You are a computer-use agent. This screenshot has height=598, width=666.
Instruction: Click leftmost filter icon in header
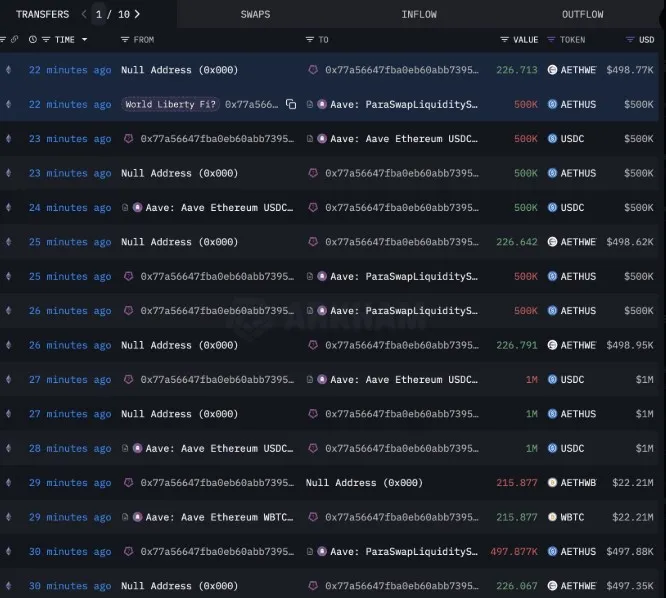click(3, 39)
